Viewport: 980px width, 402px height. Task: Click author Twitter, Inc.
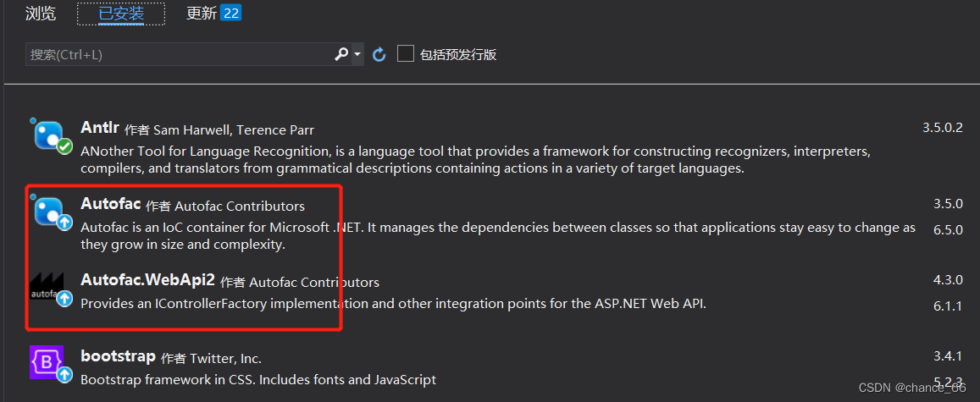pos(225,359)
